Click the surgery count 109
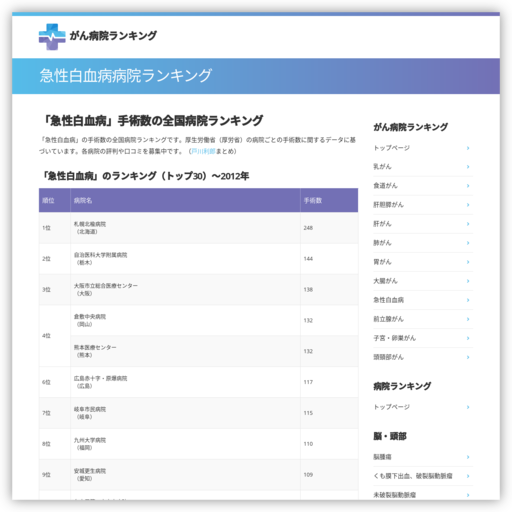Image resolution: width=512 pixels, height=512 pixels. 308,475
